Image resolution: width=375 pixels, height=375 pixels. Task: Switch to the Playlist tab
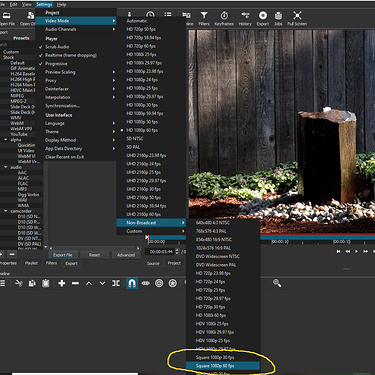[x=31, y=263]
